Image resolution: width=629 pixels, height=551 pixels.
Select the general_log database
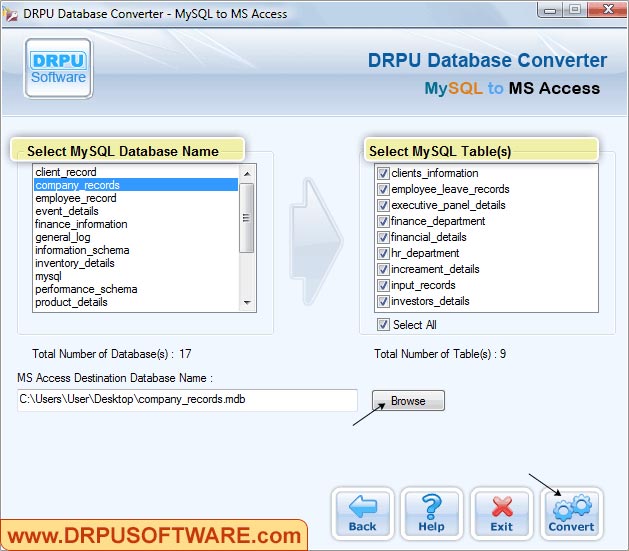coord(136,237)
